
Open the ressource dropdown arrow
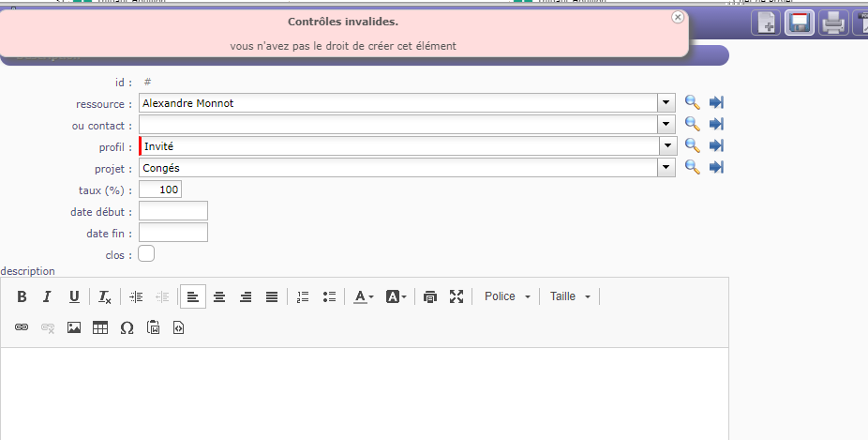click(666, 102)
